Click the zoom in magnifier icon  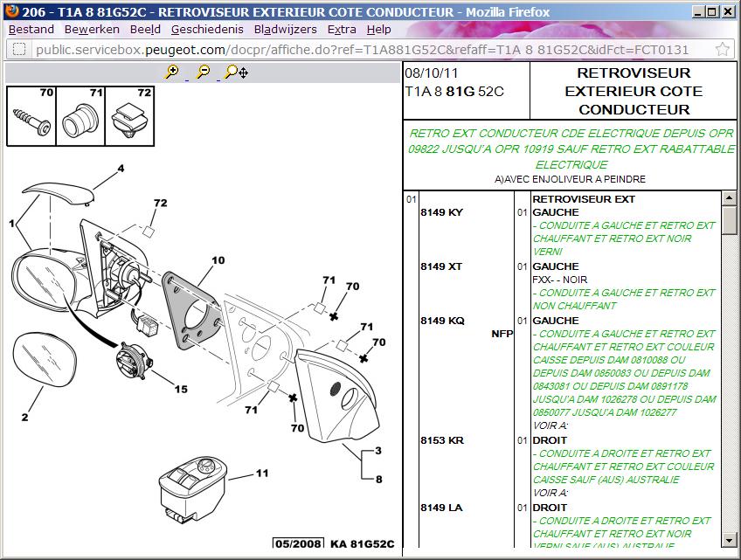coord(171,72)
